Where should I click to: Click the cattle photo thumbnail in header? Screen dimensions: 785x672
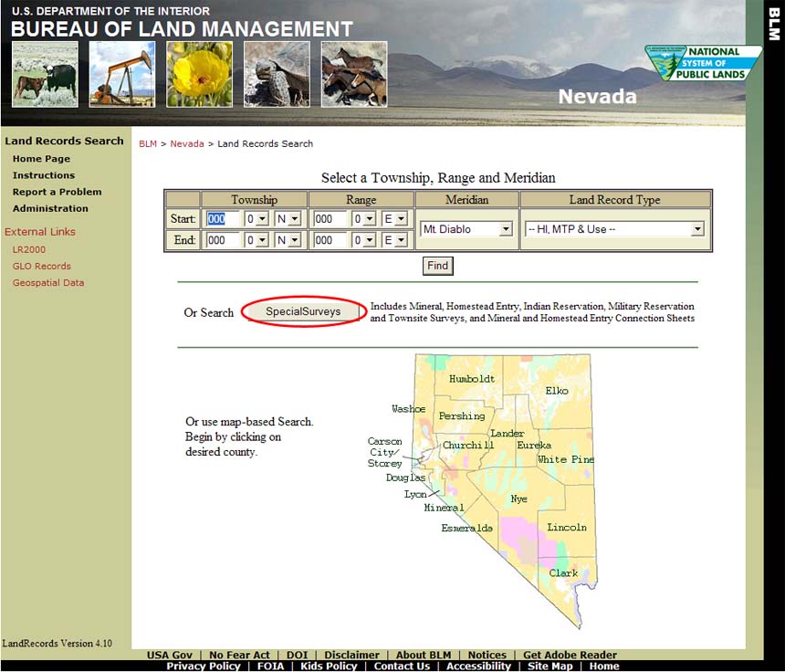coord(45,74)
